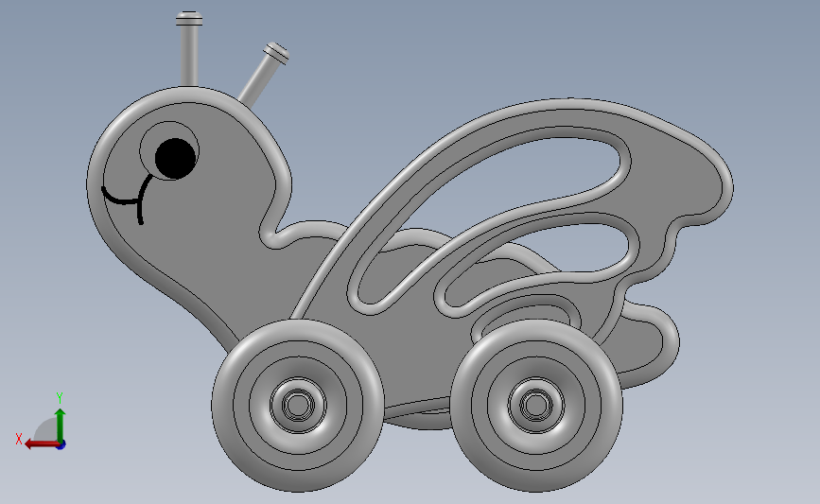Click the blue Z axis dot on the triad

(x=61, y=445)
